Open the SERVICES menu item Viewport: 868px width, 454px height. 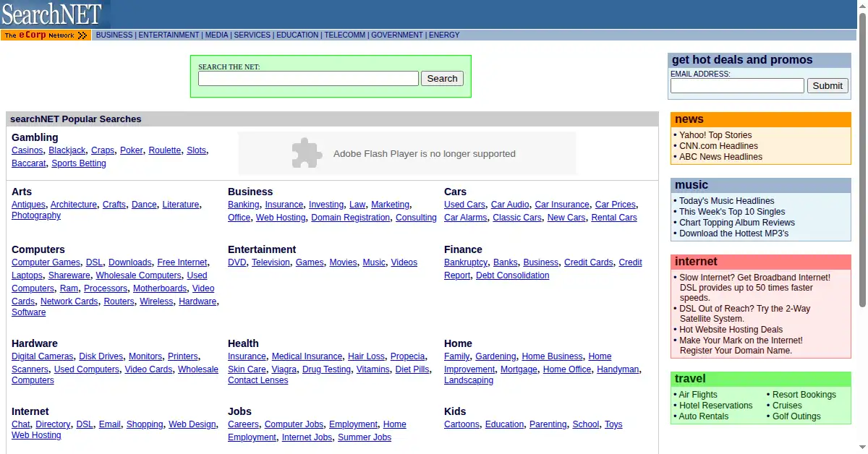(x=252, y=35)
